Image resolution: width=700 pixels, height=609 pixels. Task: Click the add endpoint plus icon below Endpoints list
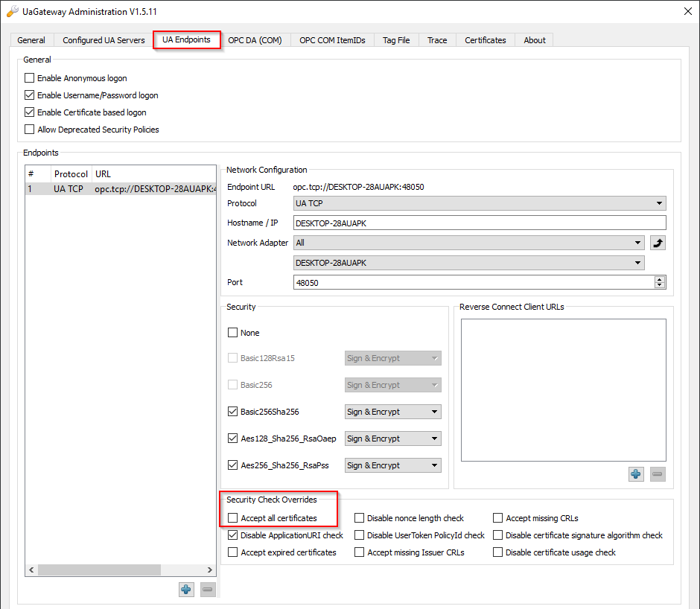click(x=186, y=590)
